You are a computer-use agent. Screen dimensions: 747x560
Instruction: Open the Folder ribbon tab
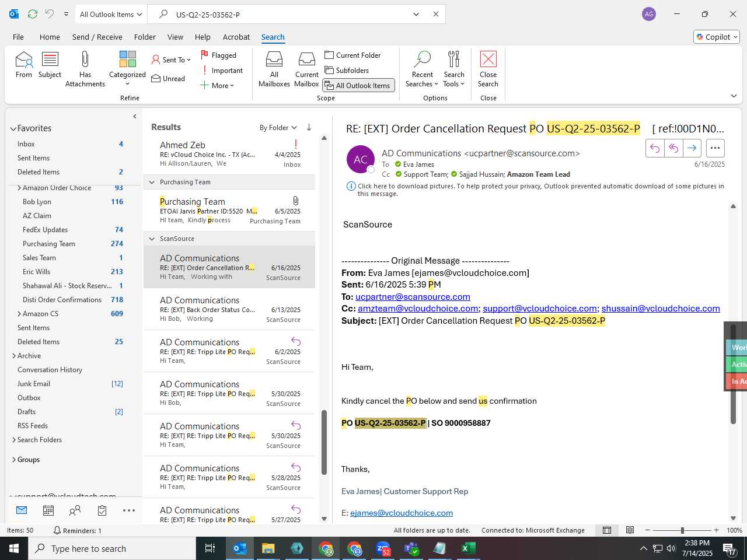[x=145, y=37]
